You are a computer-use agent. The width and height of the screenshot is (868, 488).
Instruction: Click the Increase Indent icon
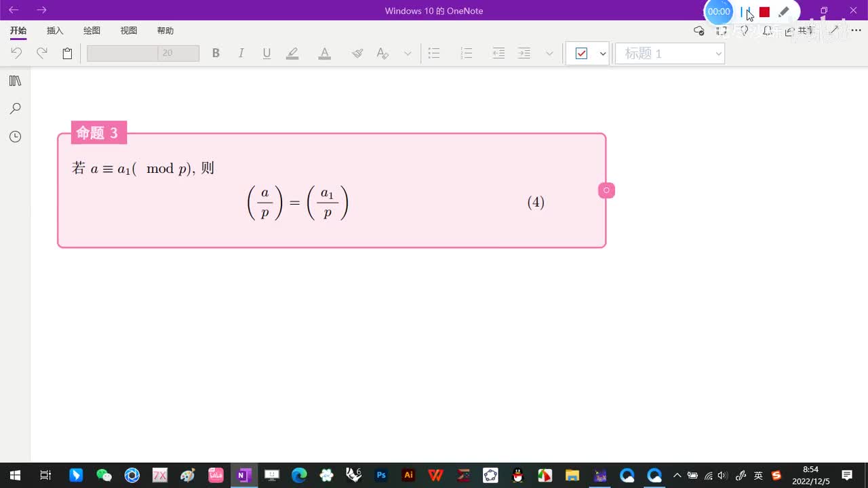point(524,54)
